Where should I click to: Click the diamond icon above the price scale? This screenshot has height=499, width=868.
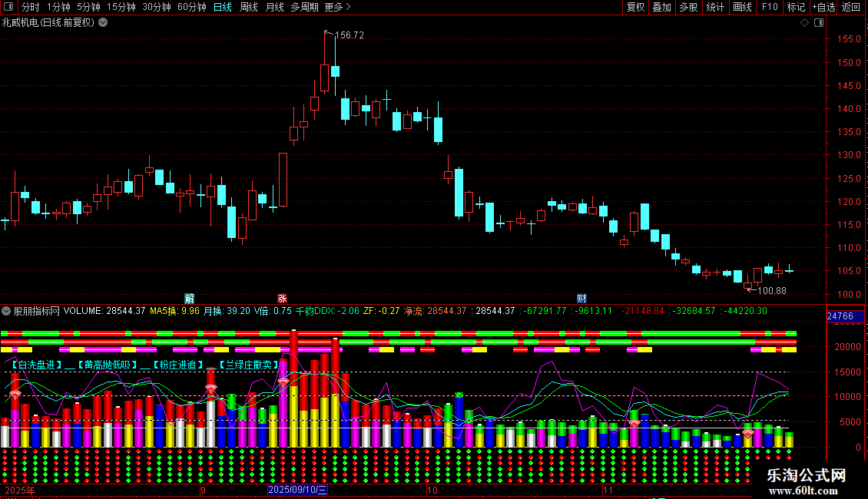click(x=804, y=23)
